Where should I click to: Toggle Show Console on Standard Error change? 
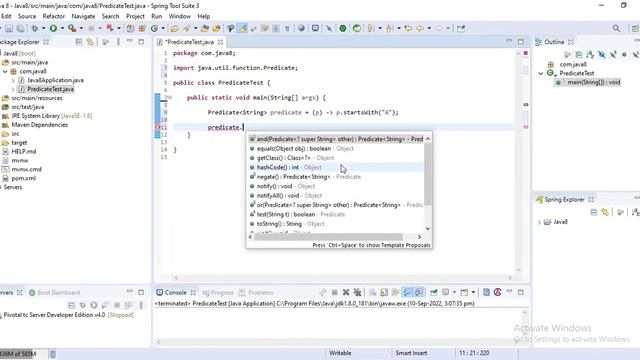coord(419,292)
